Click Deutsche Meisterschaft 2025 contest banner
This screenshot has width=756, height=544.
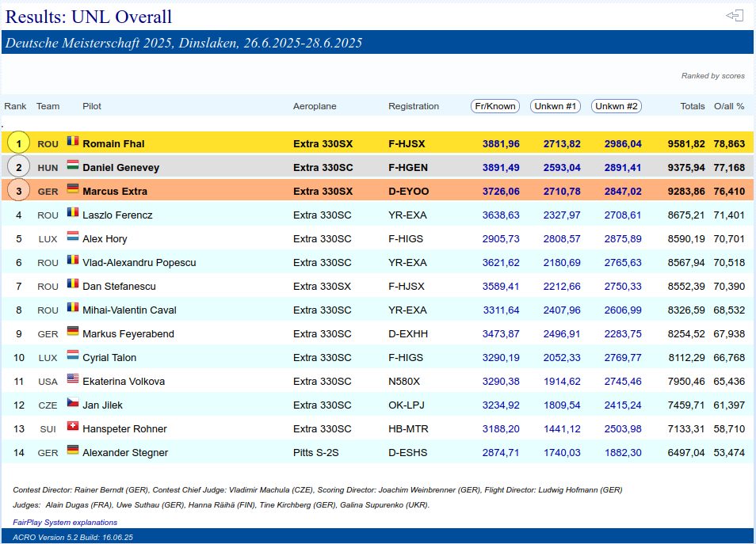[x=377, y=43]
